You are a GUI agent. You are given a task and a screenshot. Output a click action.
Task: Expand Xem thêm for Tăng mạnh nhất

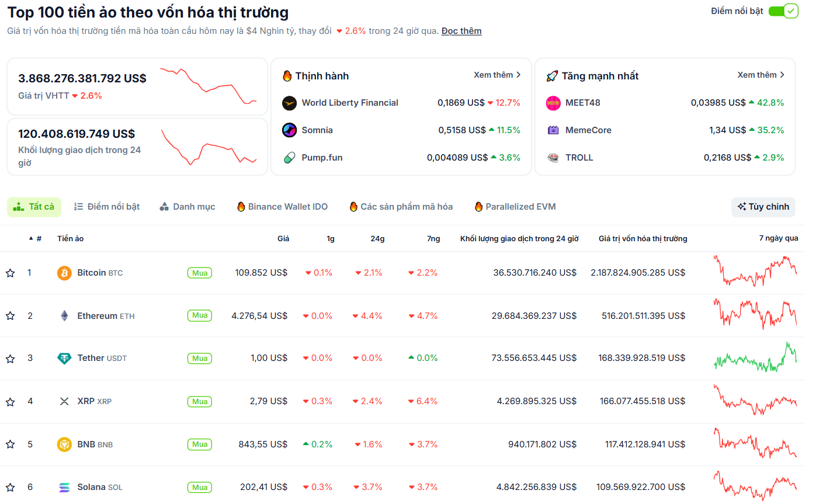(x=762, y=75)
